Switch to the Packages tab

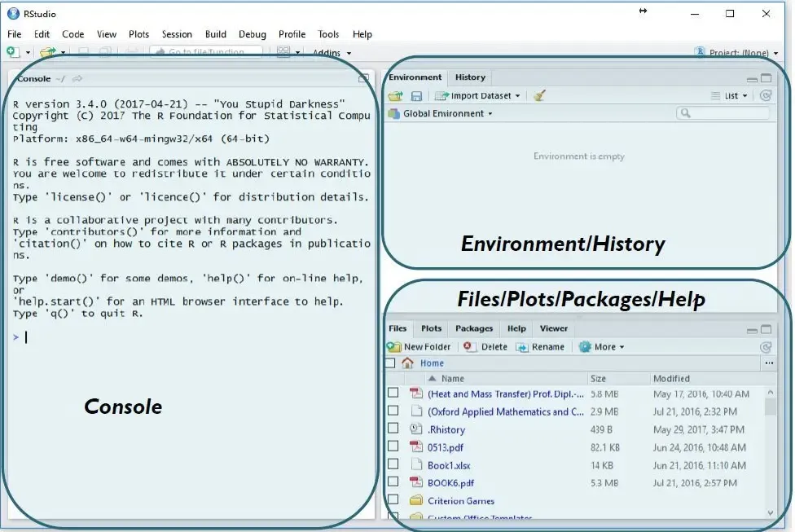(474, 328)
